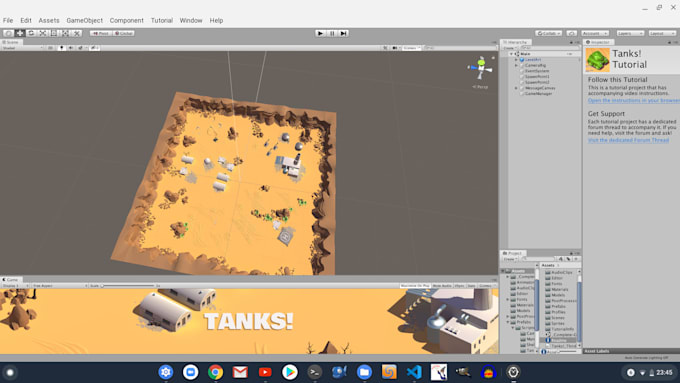Open the File menu

(x=8, y=20)
